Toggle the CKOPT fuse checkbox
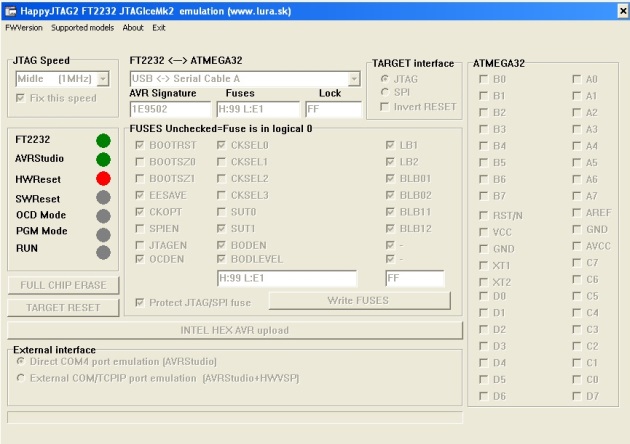 (139, 212)
